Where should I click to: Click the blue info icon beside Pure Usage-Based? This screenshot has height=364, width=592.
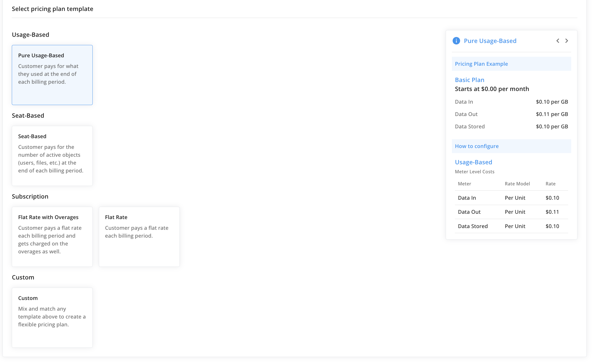(x=456, y=41)
